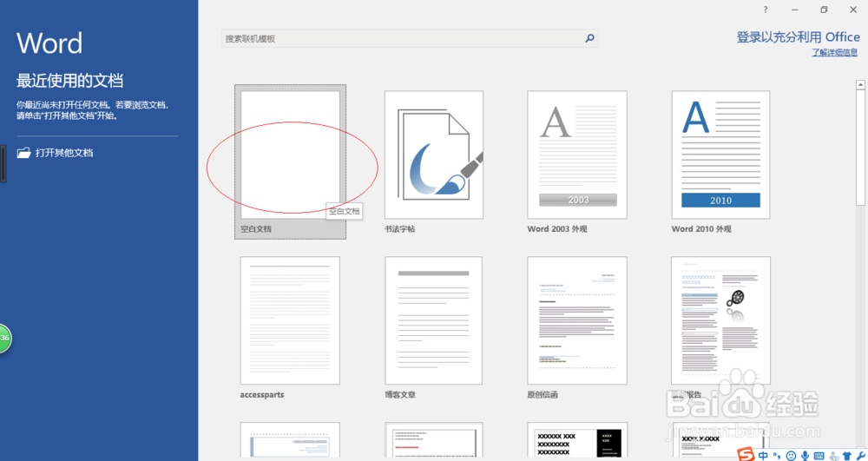
Task: Click the template list scrollbar thumb
Action: click(x=860, y=147)
